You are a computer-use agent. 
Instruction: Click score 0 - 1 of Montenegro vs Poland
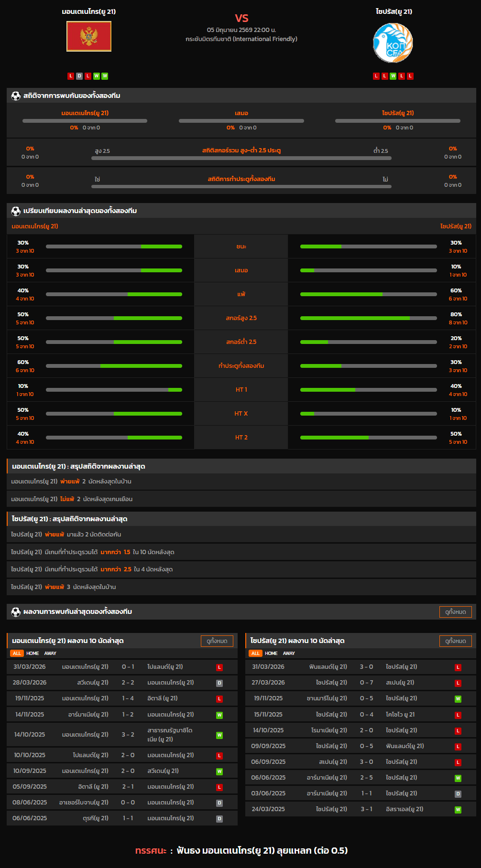pyautogui.click(x=128, y=667)
